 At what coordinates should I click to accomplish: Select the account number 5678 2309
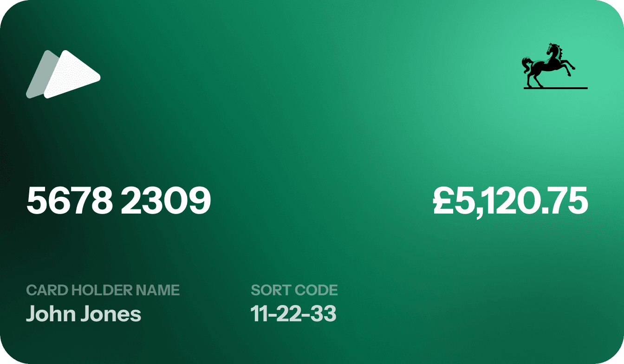coord(119,201)
